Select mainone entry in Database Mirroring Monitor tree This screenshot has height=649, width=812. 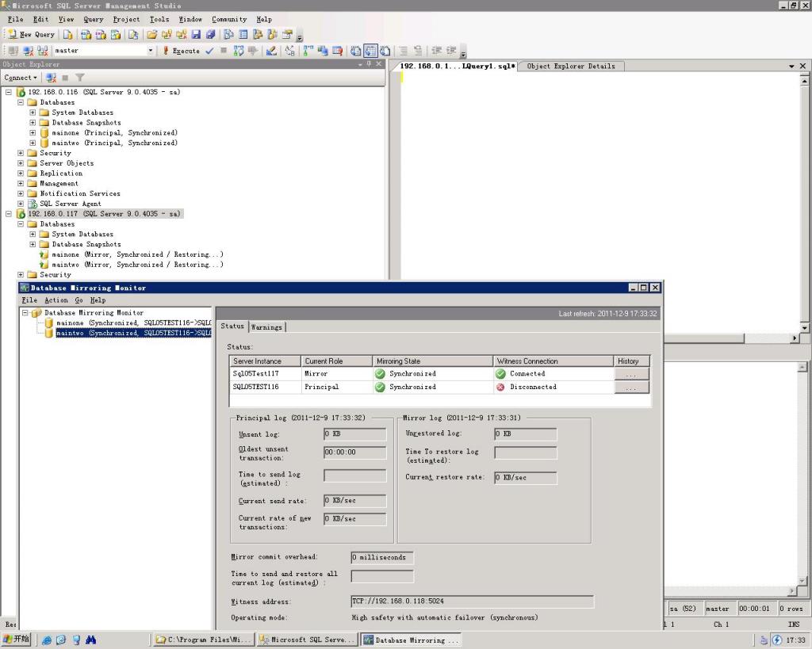133,323
